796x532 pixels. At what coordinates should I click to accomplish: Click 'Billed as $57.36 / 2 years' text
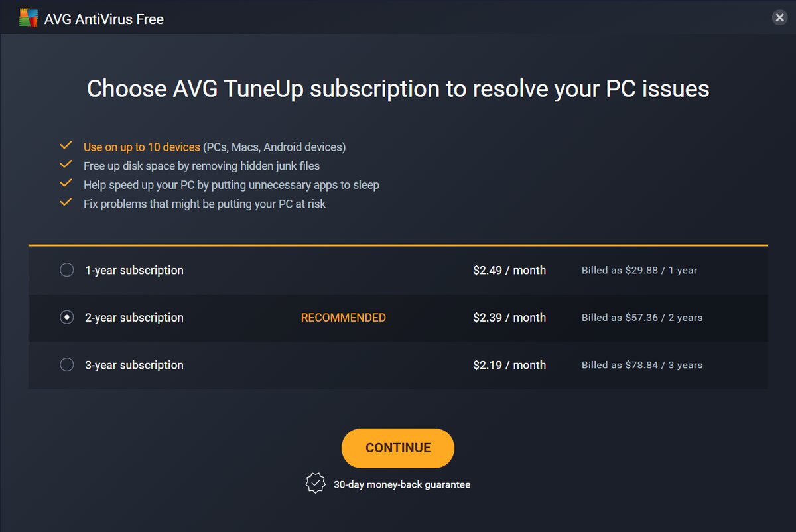[642, 318]
